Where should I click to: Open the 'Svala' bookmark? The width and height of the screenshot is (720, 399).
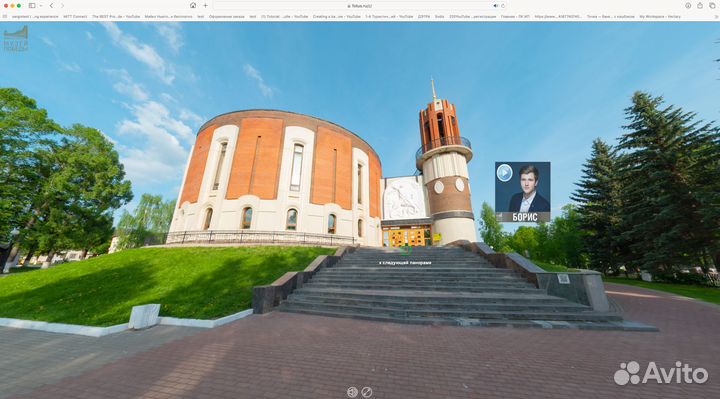coord(439,17)
